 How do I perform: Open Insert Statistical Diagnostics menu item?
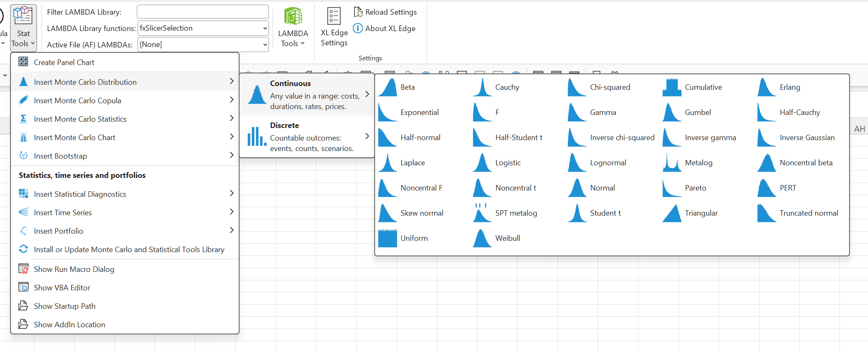click(x=125, y=194)
